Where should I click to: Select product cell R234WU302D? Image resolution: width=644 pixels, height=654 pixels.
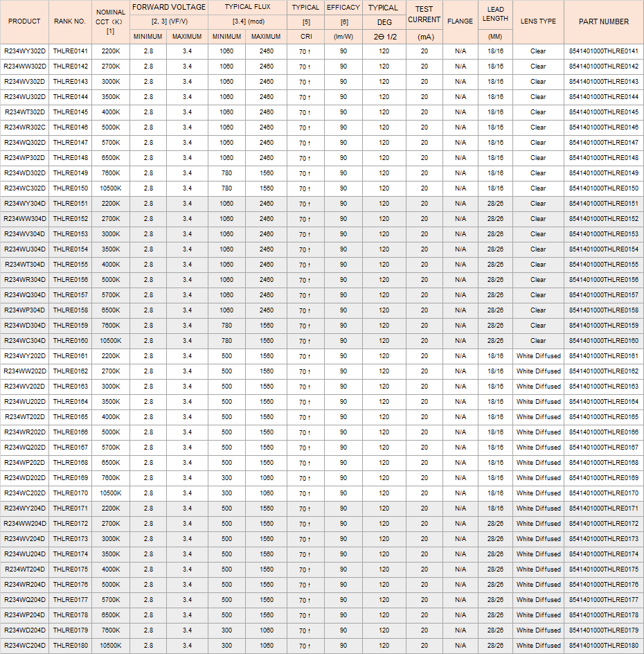[x=25, y=97]
